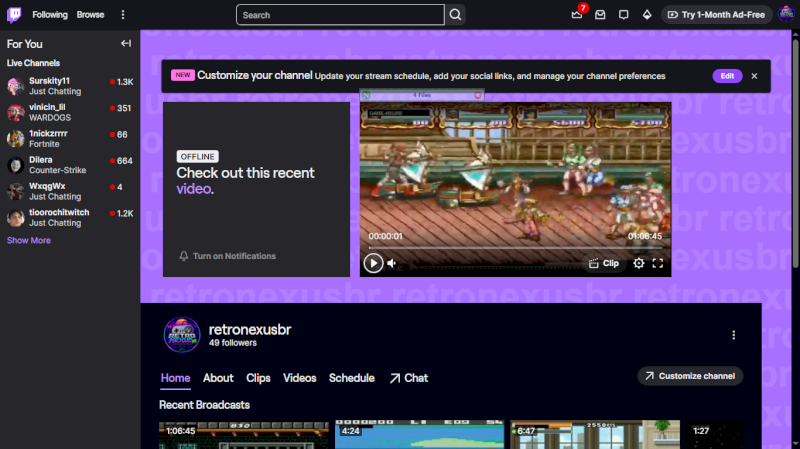Click the retronexusbr channel name
800x449 pixels.
(250, 330)
